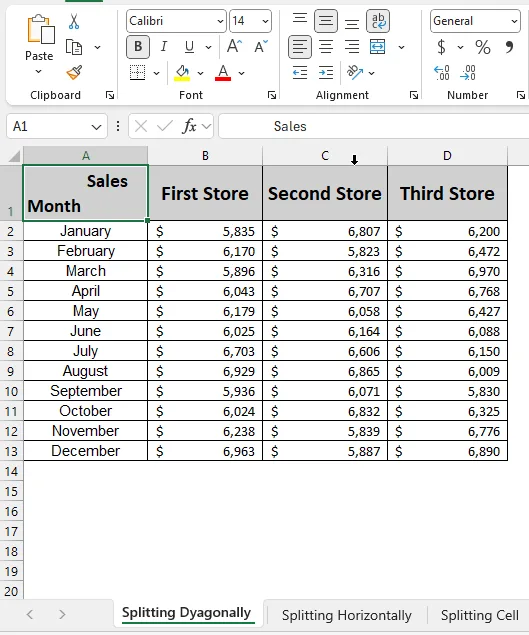The image size is (529, 635).
Task: Expand the Font Color palette arrow
Action: click(x=241, y=73)
